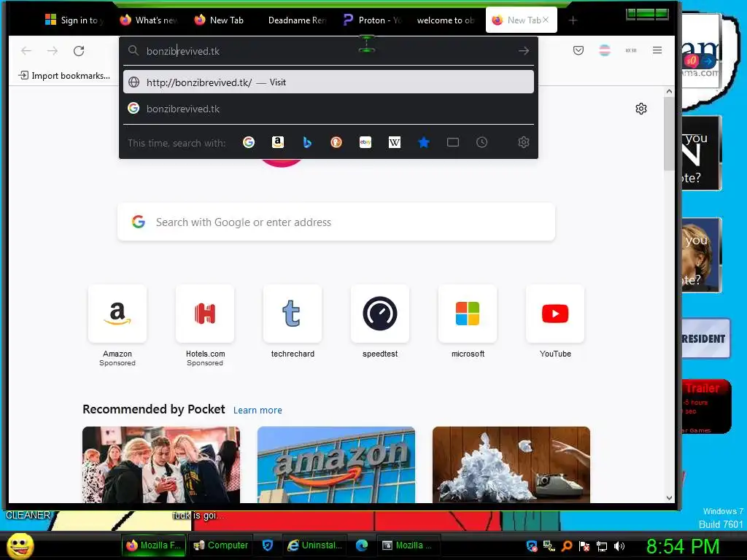
Task: Switch to the Proton tab
Action: 373,20
